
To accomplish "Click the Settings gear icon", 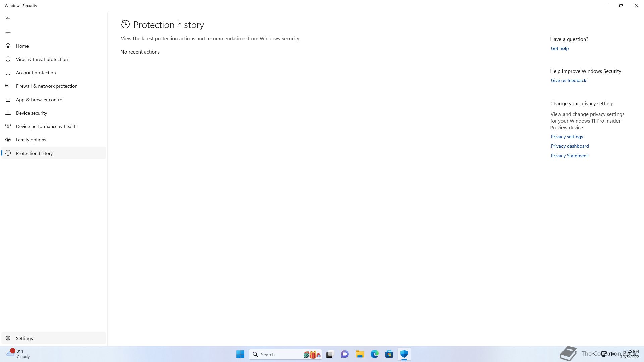I will 8,338.
